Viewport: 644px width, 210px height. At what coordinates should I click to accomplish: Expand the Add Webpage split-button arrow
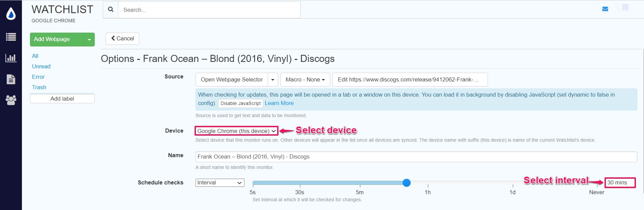89,39
